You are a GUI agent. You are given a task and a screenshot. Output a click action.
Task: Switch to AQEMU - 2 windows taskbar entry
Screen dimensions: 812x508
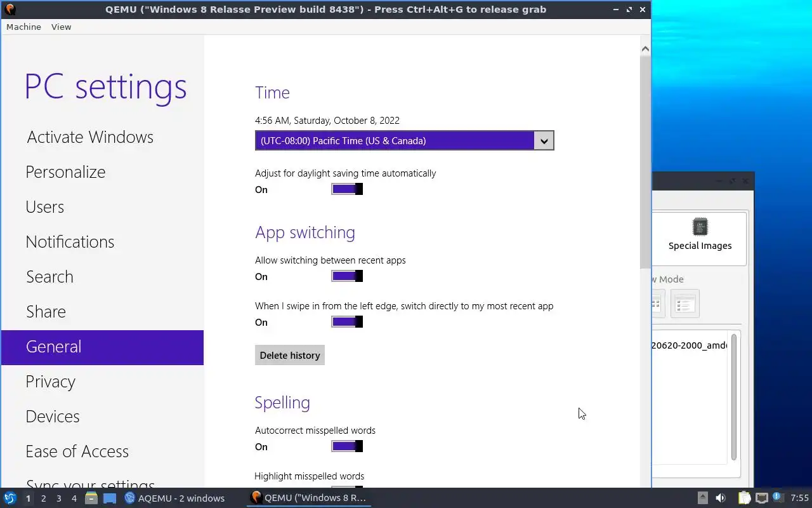[174, 498]
